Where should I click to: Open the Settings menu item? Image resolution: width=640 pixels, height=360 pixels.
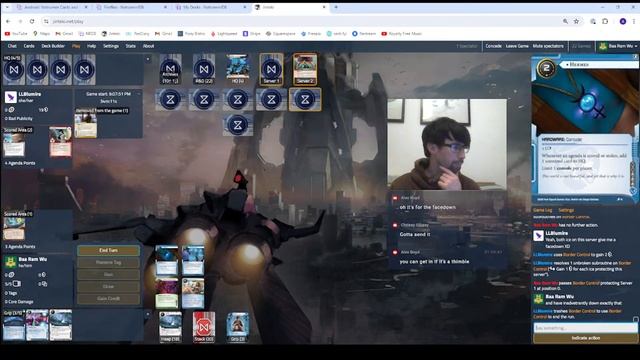tap(111, 46)
